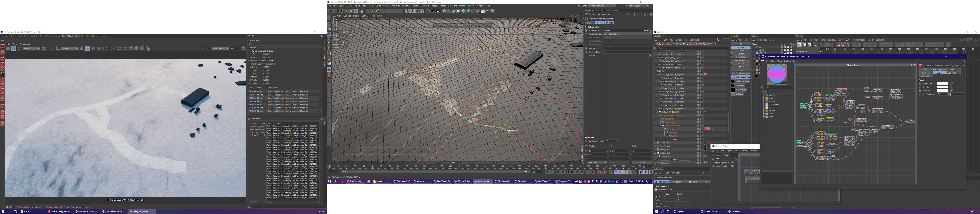Screen dimensions: 980x214
Task: Open Parameter tab of Hierarchy Operator
Action: click(x=609, y=23)
